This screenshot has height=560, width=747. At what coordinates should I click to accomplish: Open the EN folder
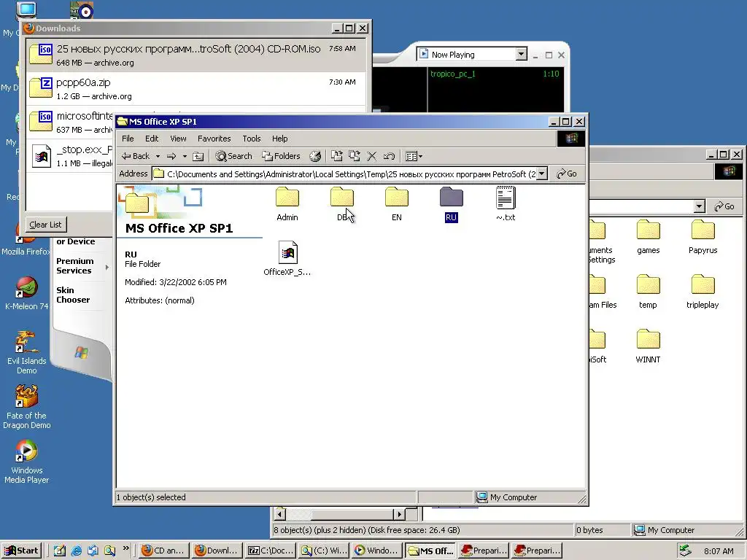(396, 204)
